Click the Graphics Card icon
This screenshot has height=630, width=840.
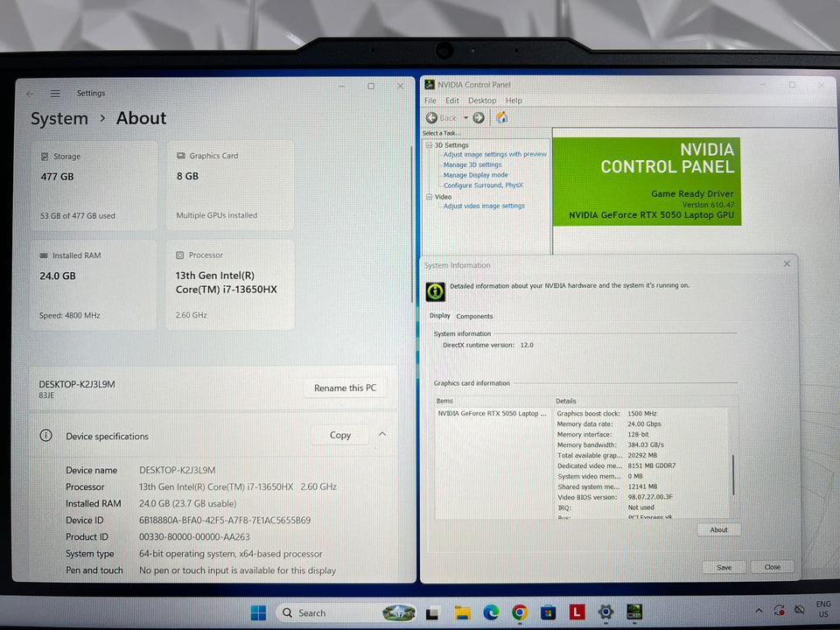[x=180, y=156]
